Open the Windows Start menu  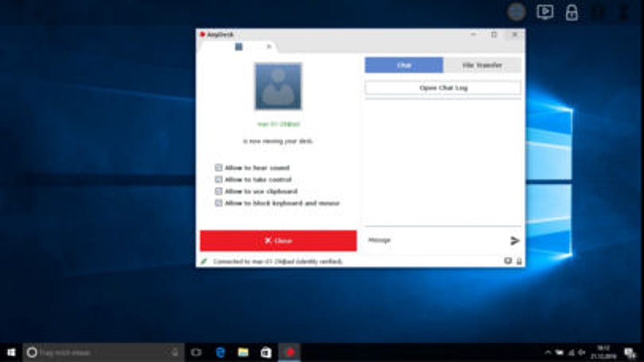[x=11, y=353]
